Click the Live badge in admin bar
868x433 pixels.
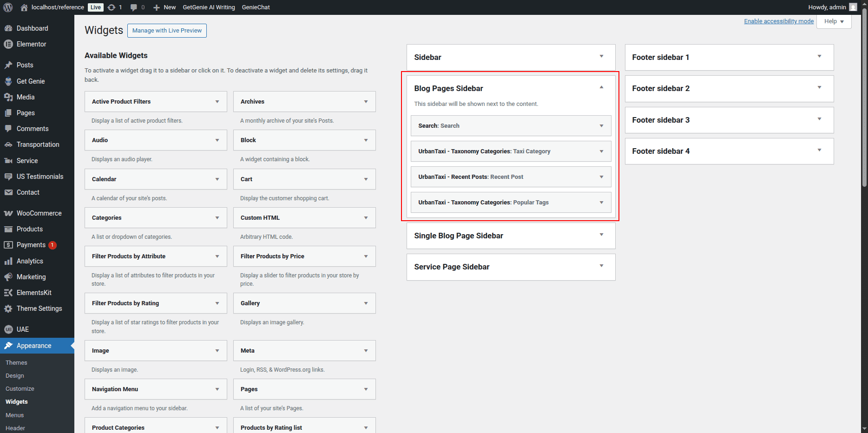[x=96, y=7]
